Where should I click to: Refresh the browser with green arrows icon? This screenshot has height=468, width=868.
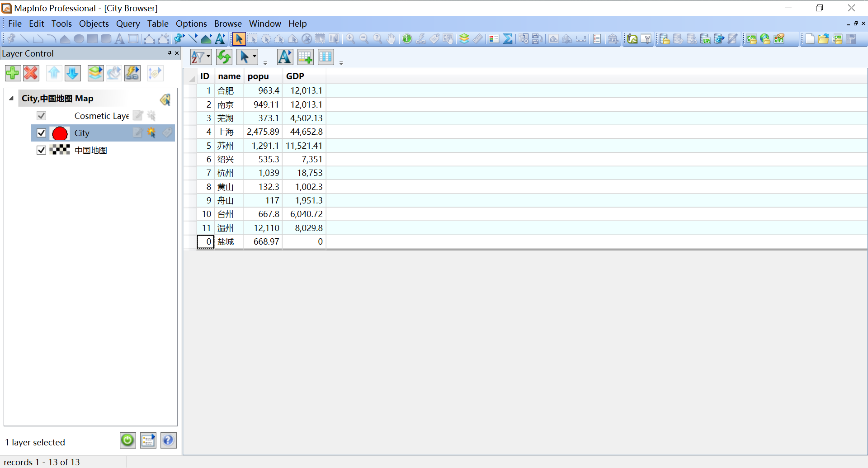click(224, 57)
